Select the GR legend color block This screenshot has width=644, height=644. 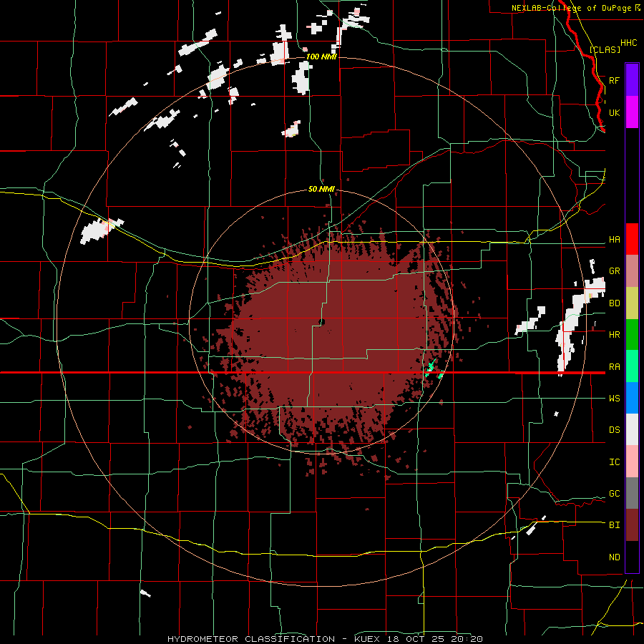[x=632, y=271]
